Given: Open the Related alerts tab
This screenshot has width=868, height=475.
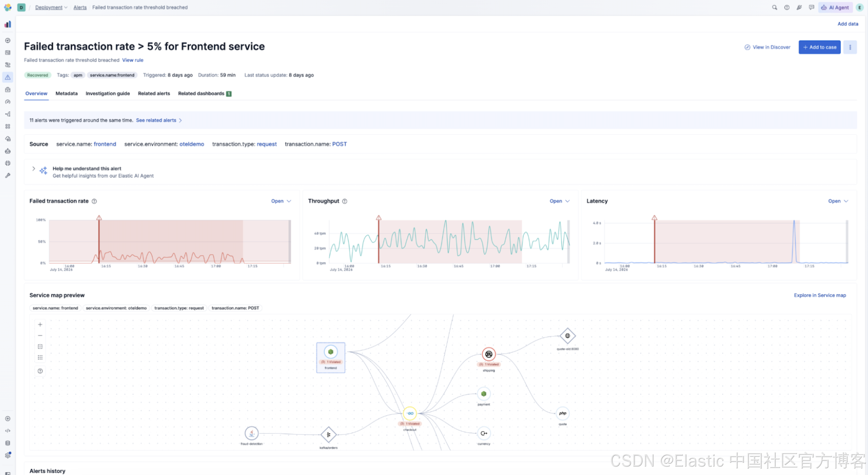Looking at the screenshot, I should click(x=154, y=93).
